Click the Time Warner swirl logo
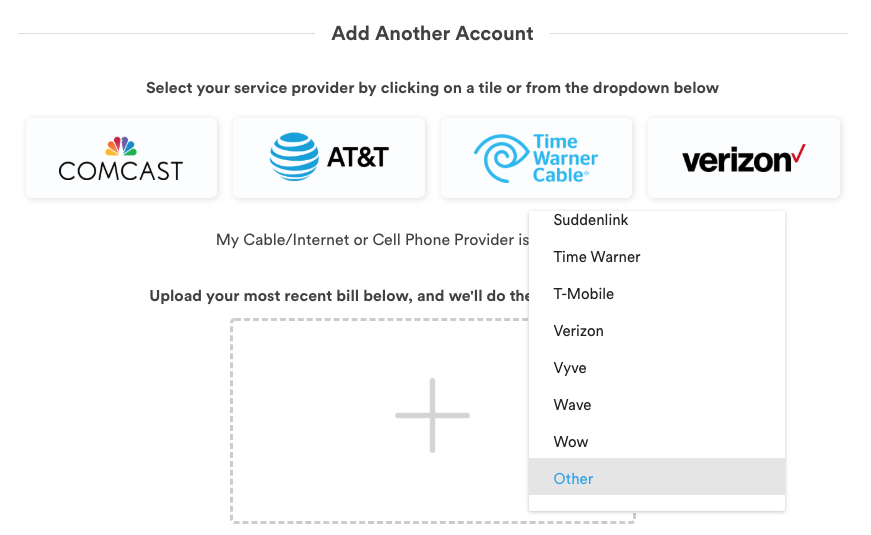This screenshot has width=871, height=535. point(501,158)
